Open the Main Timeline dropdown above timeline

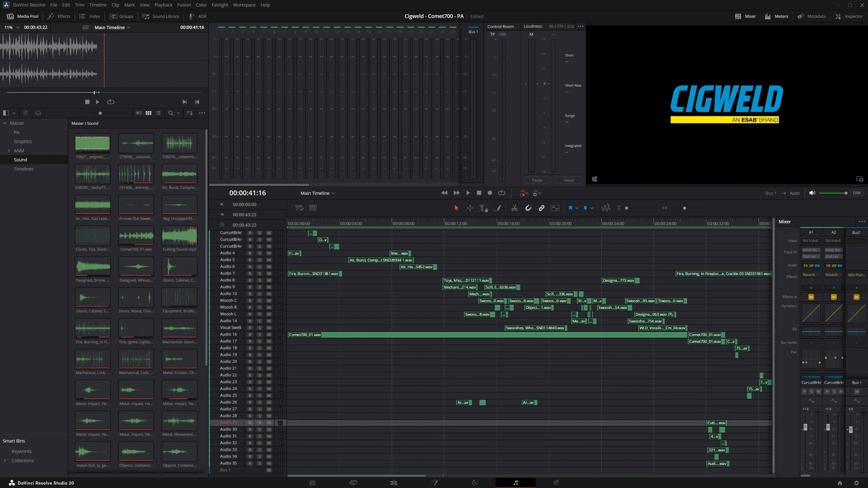(x=317, y=193)
